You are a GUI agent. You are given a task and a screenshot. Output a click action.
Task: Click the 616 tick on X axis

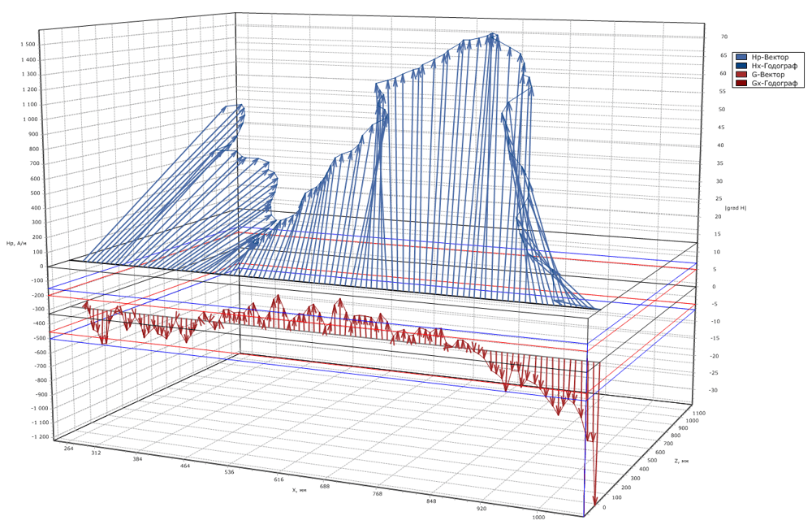click(279, 480)
